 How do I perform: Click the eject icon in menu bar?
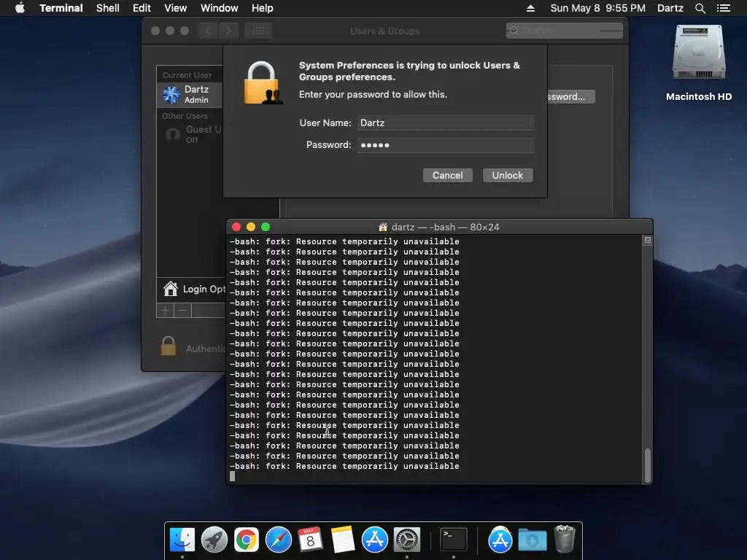coord(530,8)
